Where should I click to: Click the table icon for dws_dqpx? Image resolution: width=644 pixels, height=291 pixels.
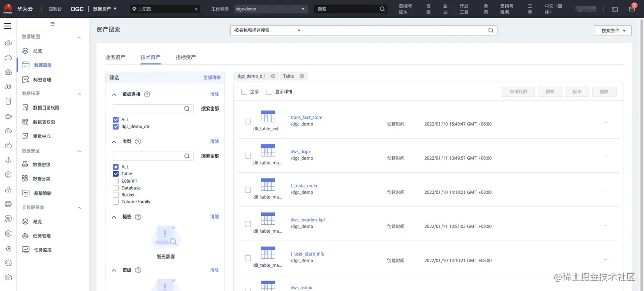pos(267,150)
